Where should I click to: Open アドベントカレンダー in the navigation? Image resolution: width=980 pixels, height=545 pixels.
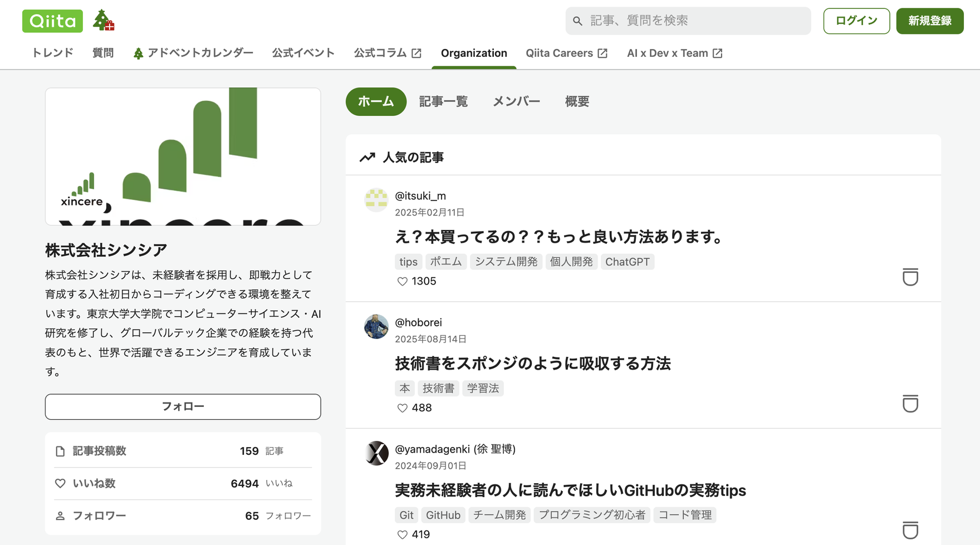point(193,53)
